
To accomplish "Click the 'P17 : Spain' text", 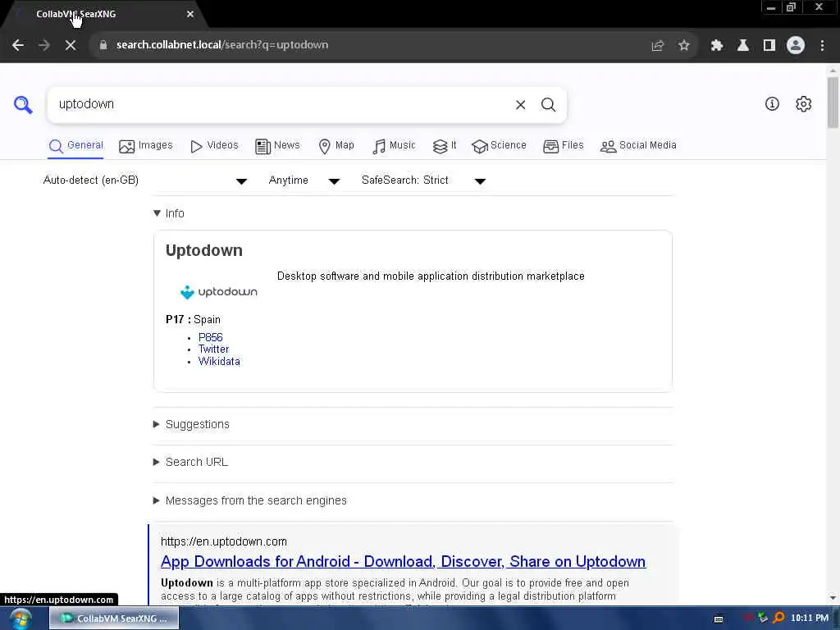I will [193, 319].
